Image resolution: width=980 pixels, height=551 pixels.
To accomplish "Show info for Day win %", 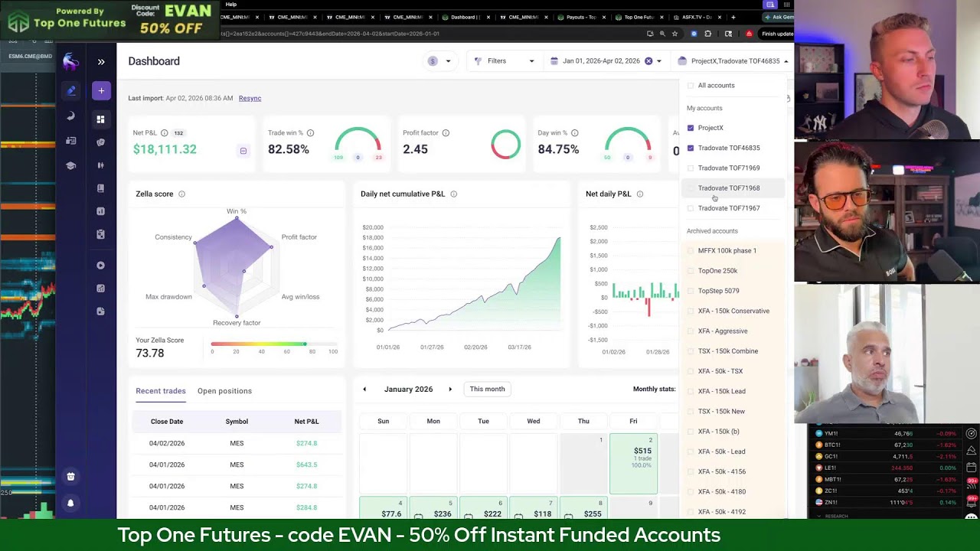I will [574, 133].
